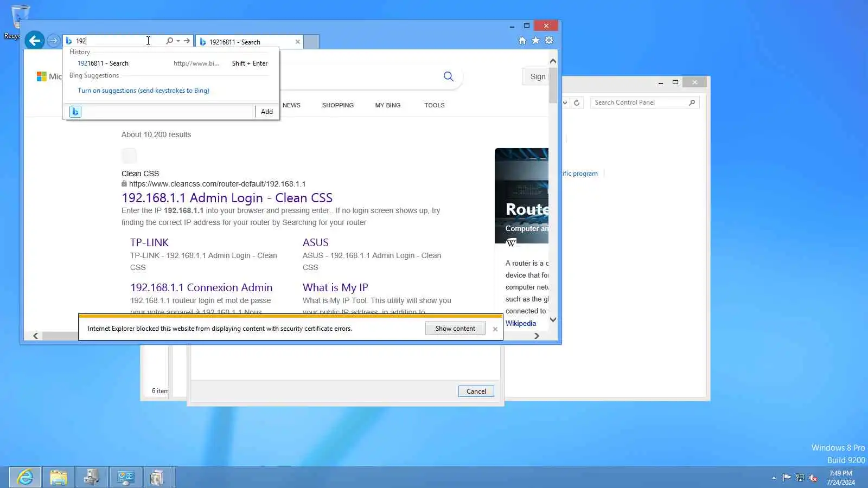Expand the Control Panel address history dropdown
868x488 pixels.
tap(565, 102)
